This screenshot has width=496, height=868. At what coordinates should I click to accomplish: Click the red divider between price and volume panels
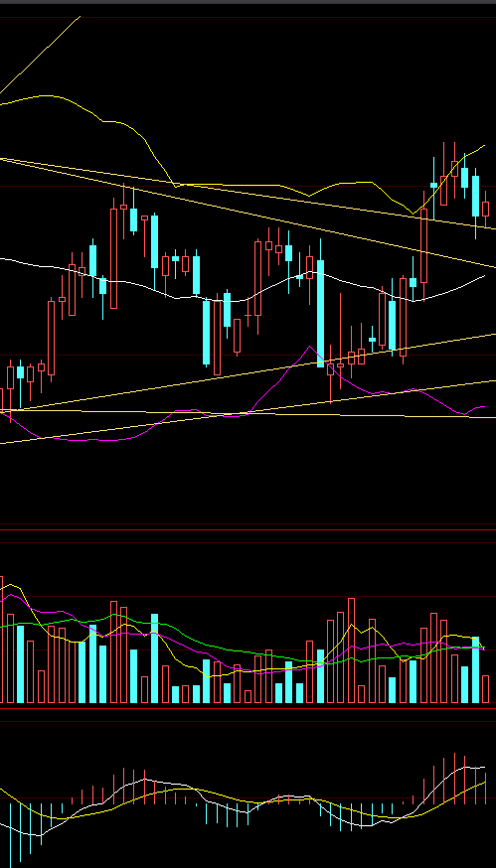(248, 529)
